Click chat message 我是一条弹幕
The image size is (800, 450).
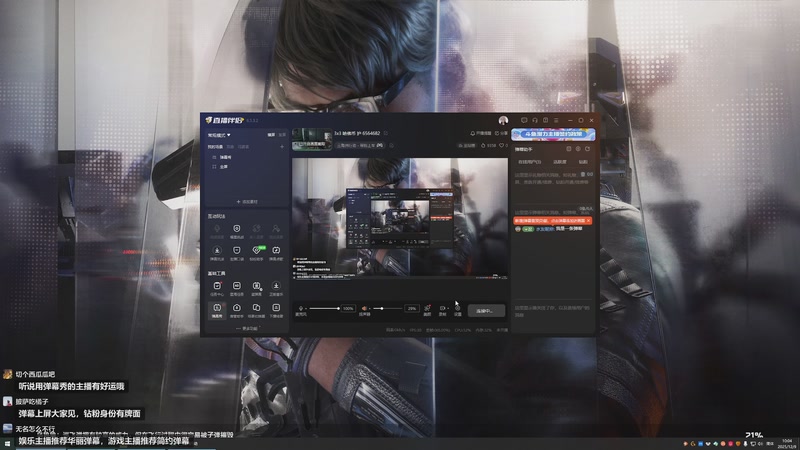click(569, 229)
